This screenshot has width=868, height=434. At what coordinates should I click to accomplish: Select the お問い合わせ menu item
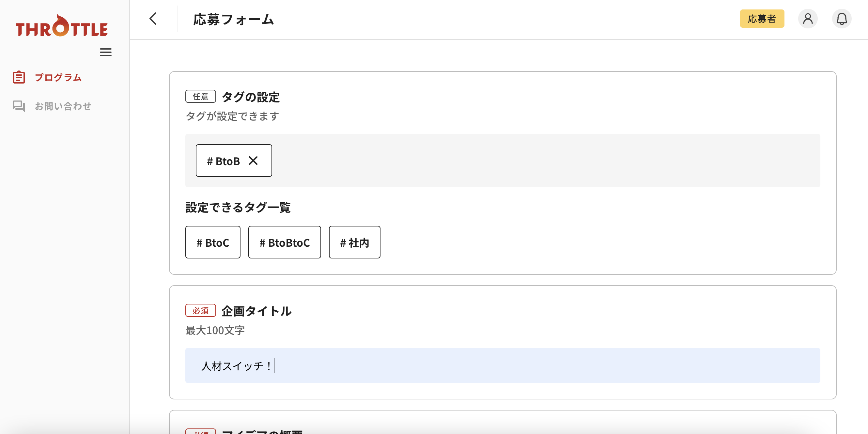[63, 106]
